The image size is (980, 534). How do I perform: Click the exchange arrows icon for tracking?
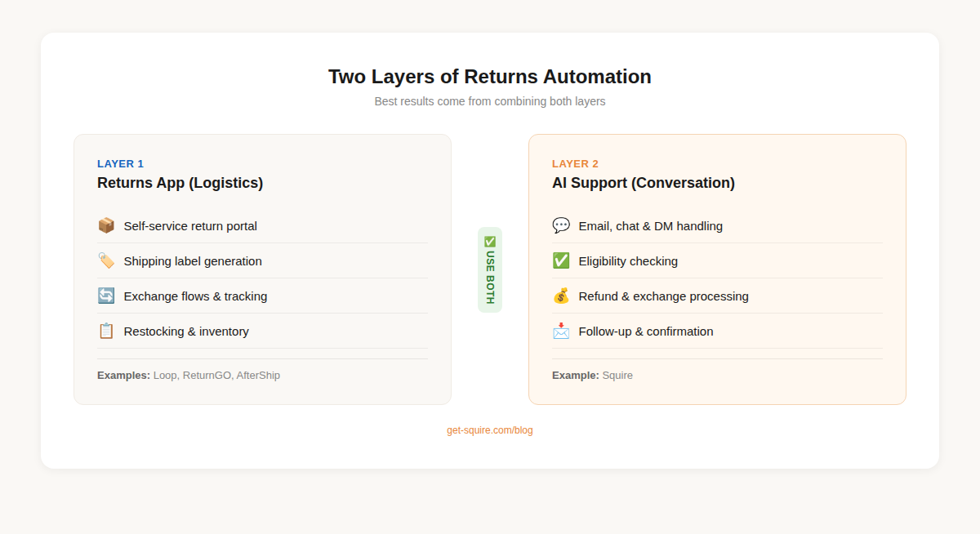pyautogui.click(x=106, y=296)
